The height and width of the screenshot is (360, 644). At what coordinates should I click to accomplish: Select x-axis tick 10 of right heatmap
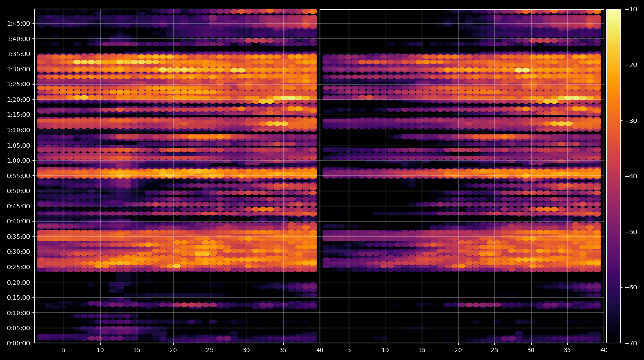pyautogui.click(x=385, y=350)
